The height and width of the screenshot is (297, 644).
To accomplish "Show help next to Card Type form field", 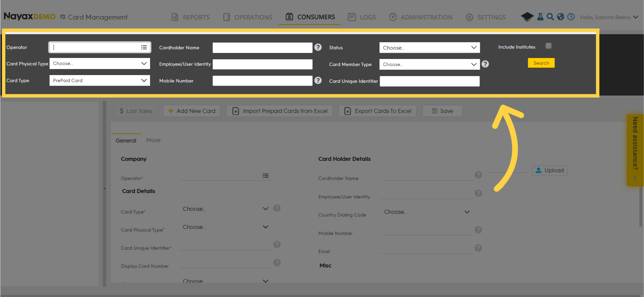I will 277,208.
